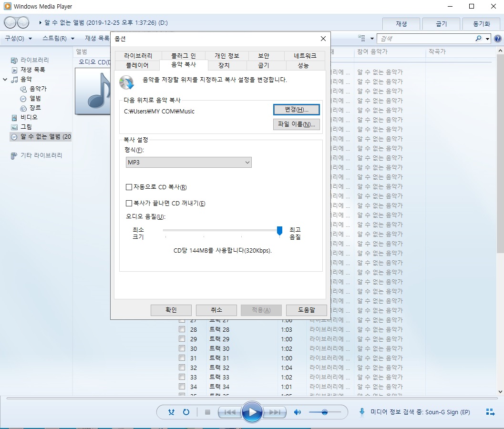Click the 취소 button

point(216,310)
